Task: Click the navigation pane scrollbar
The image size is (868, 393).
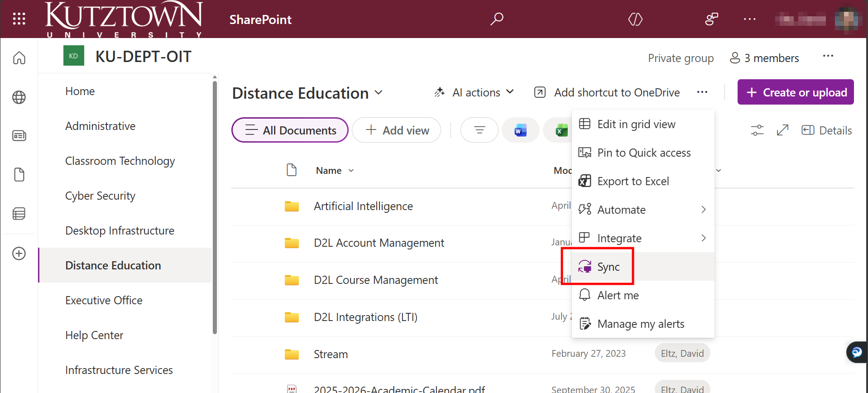Action: [215, 207]
